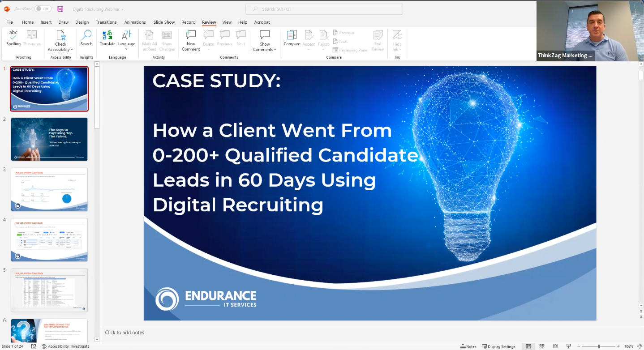Select slide 2 thumbnail Keys to Capturing
644x350 pixels.
(49, 139)
